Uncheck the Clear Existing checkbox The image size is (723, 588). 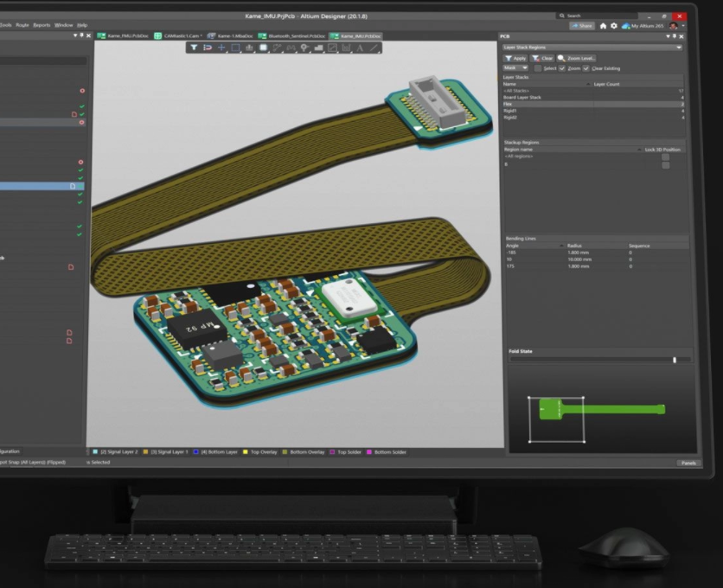[585, 68]
